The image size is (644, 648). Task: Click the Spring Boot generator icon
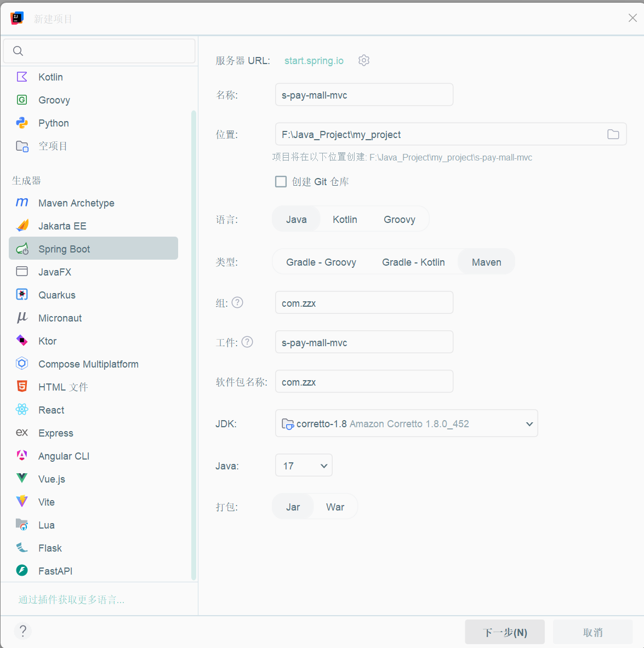tap(22, 249)
